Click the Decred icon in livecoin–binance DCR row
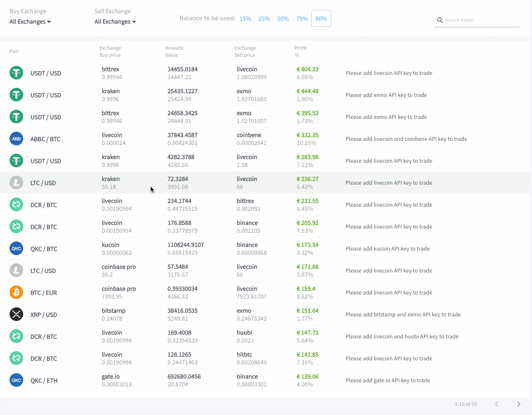 coord(16,227)
